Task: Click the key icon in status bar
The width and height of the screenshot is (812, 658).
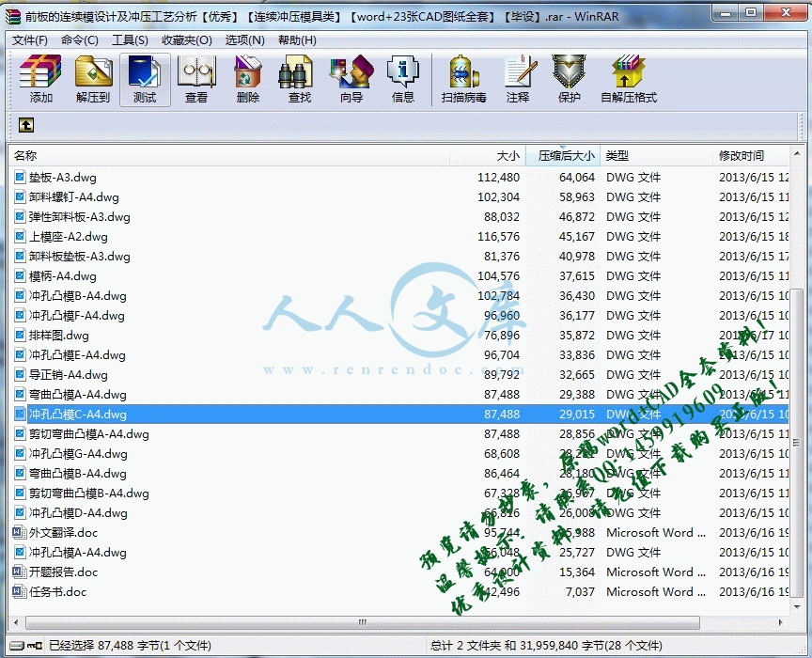Action: point(35,646)
